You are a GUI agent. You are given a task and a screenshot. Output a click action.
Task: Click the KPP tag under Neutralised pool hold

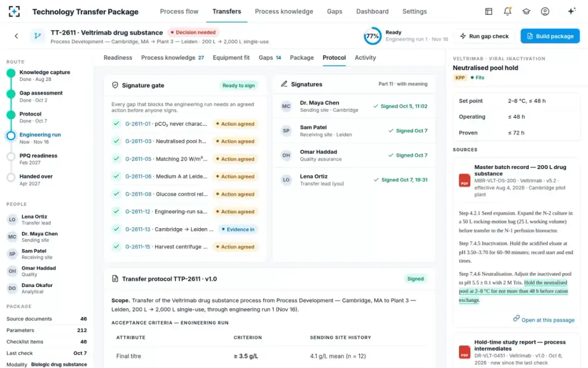point(460,78)
